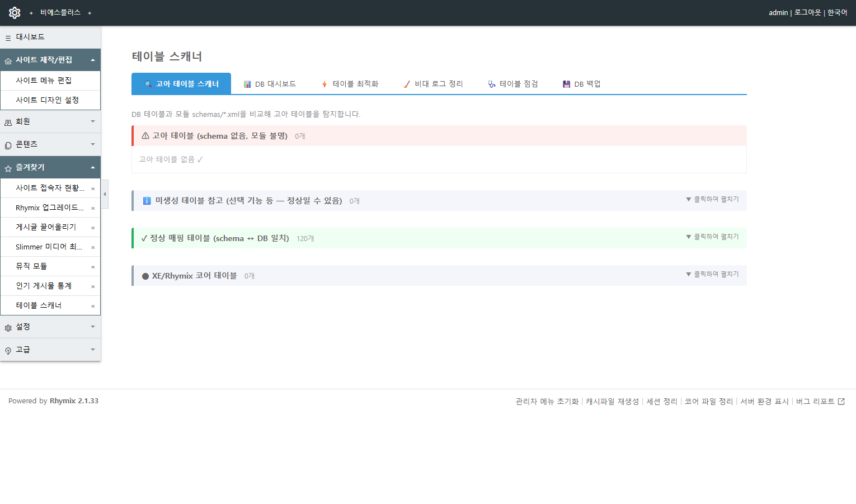Switch to the 테이블 최적화 tab

(350, 84)
